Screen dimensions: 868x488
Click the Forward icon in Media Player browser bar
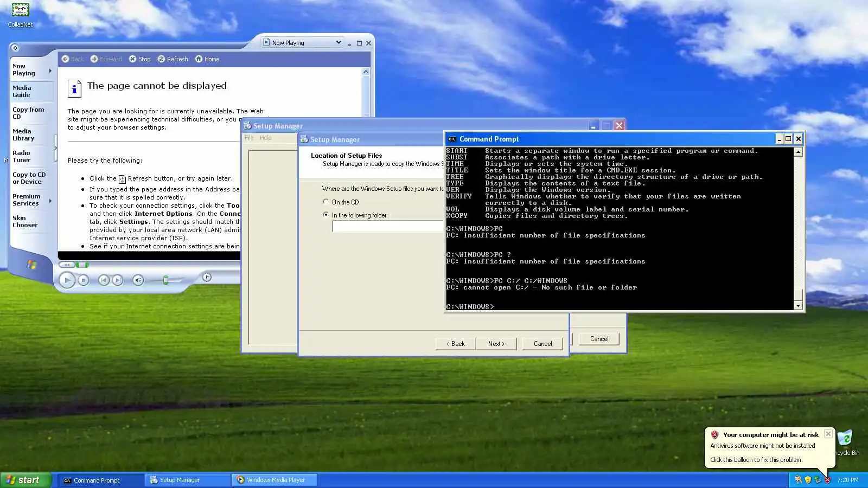(x=94, y=59)
